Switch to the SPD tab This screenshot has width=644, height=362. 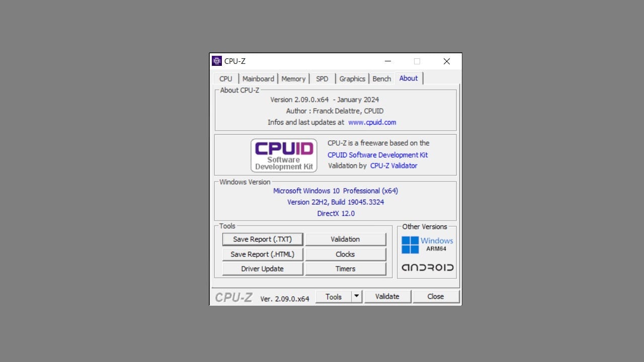point(322,78)
